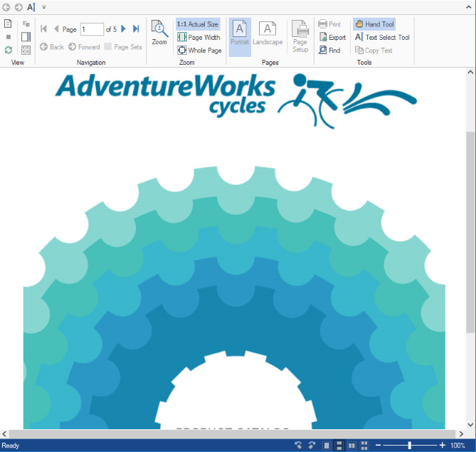Jump to the last page
Viewport: 476px width, 452px height.
pos(135,29)
